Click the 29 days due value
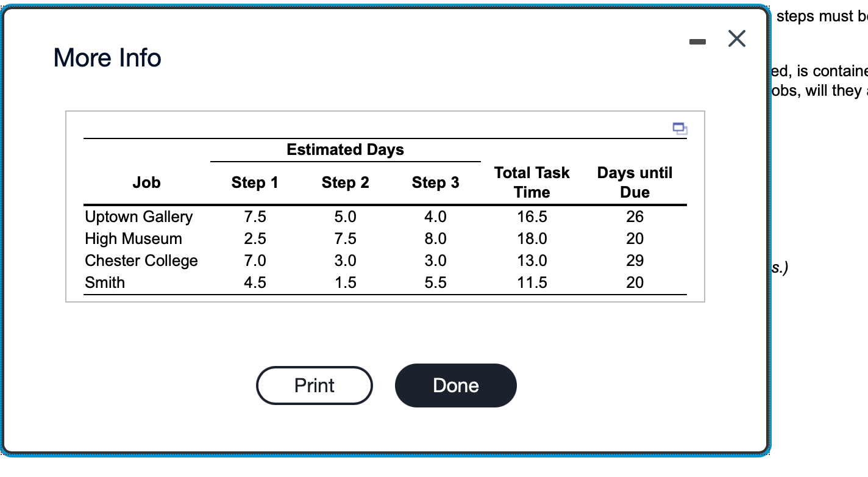Viewport: 868px width, 477px height. [635, 260]
